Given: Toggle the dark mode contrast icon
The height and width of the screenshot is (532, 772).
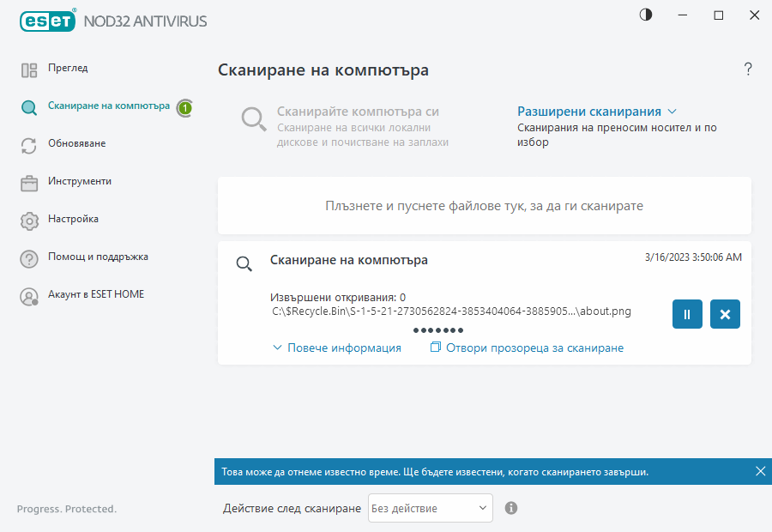Looking at the screenshot, I should [x=644, y=15].
